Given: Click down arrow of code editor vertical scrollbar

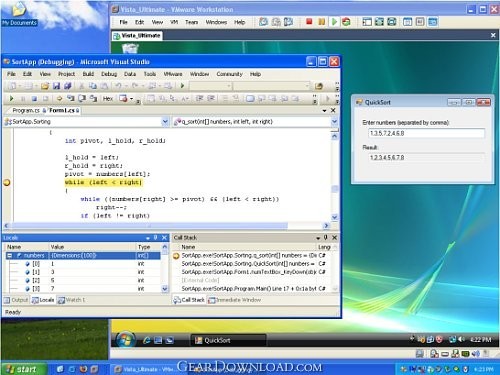Looking at the screenshot, I should (335, 217).
